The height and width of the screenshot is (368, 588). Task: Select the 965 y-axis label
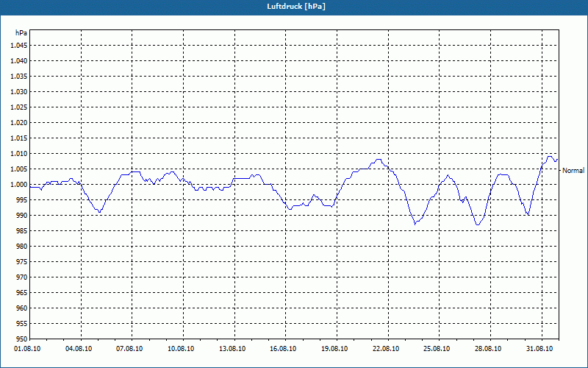click(22, 292)
